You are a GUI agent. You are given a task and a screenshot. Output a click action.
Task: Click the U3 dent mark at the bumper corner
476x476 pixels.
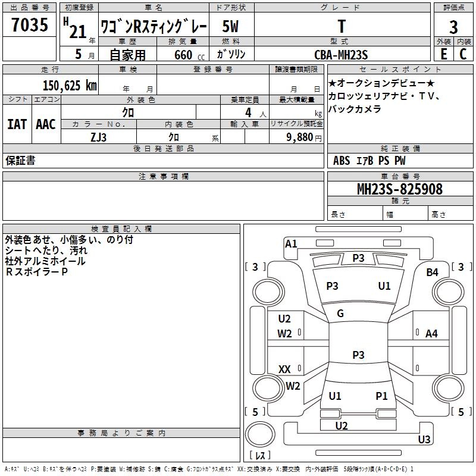424,440
